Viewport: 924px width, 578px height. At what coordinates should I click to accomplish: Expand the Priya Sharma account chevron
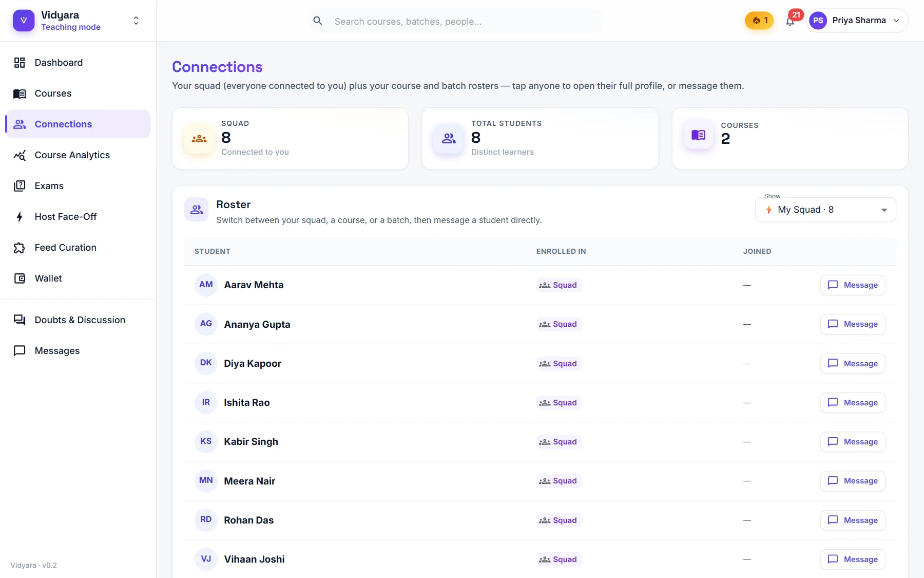tap(896, 21)
